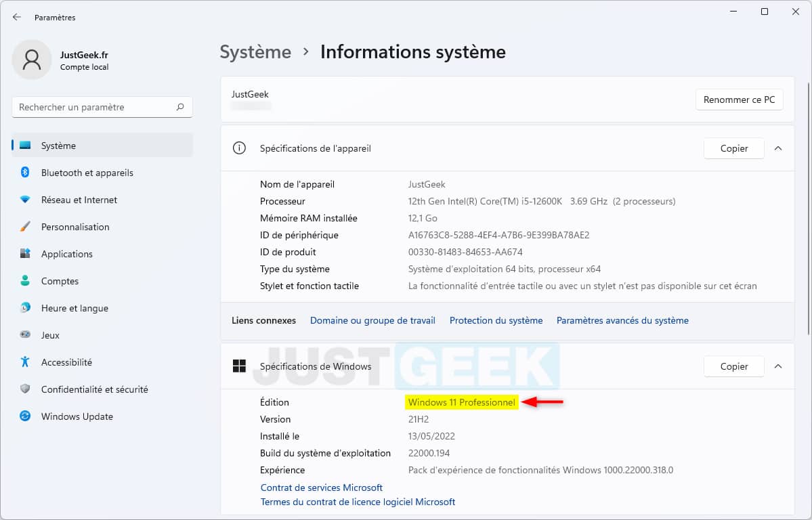Open Protection du système link
This screenshot has width=812, height=520.
pos(496,320)
